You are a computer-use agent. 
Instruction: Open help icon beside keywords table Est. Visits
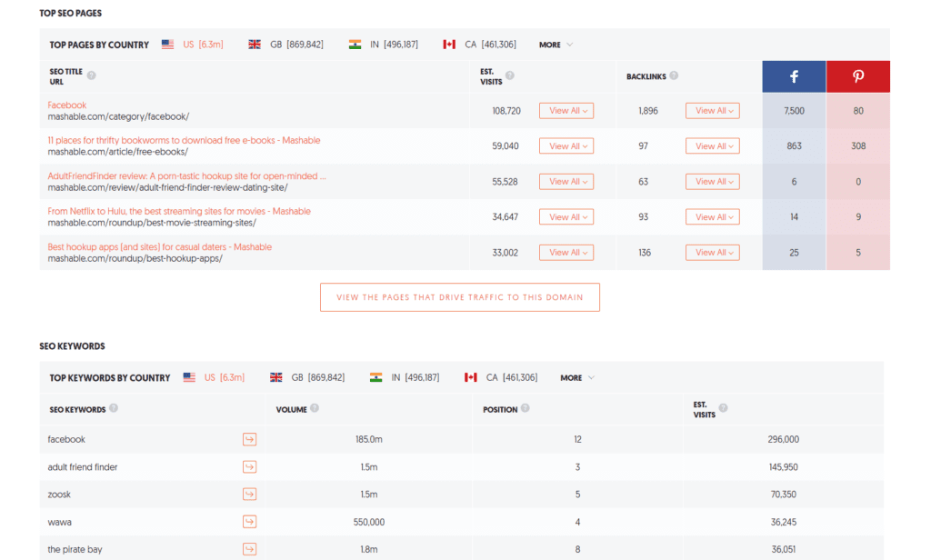[723, 408]
